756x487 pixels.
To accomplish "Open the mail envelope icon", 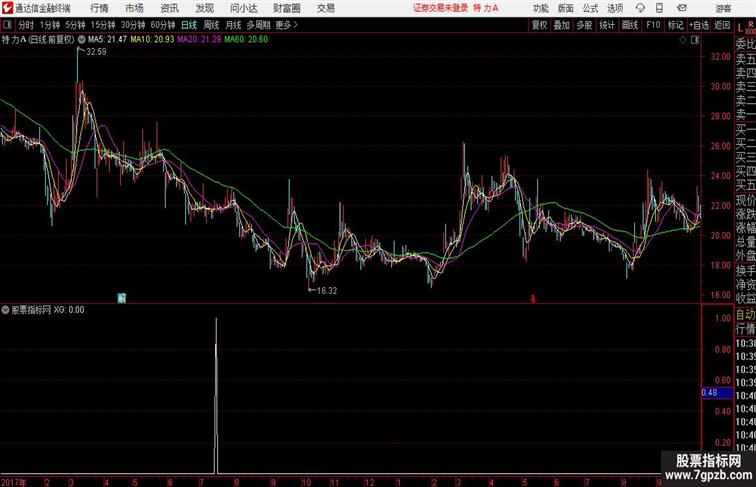I will pyautogui.click(x=682, y=8).
